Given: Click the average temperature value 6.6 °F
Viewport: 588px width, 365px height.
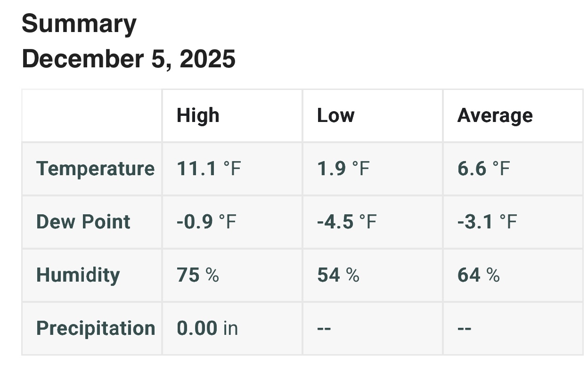Looking at the screenshot, I should click(x=483, y=169).
